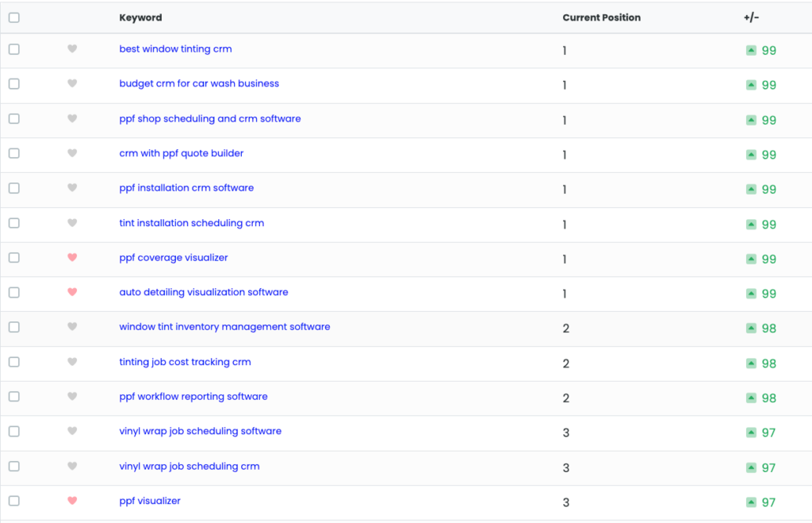The width and height of the screenshot is (812, 523).
Task: Open 'budget crm for car wash business' link
Action: [x=199, y=83]
